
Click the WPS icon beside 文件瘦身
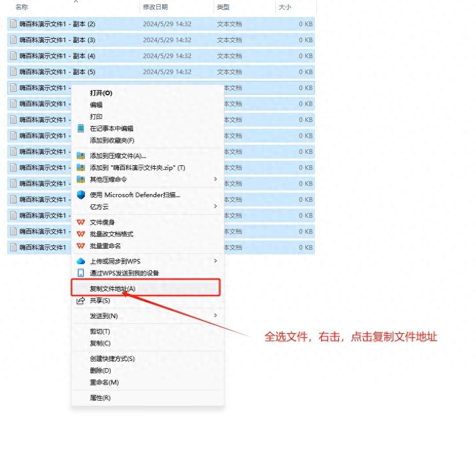(81, 222)
